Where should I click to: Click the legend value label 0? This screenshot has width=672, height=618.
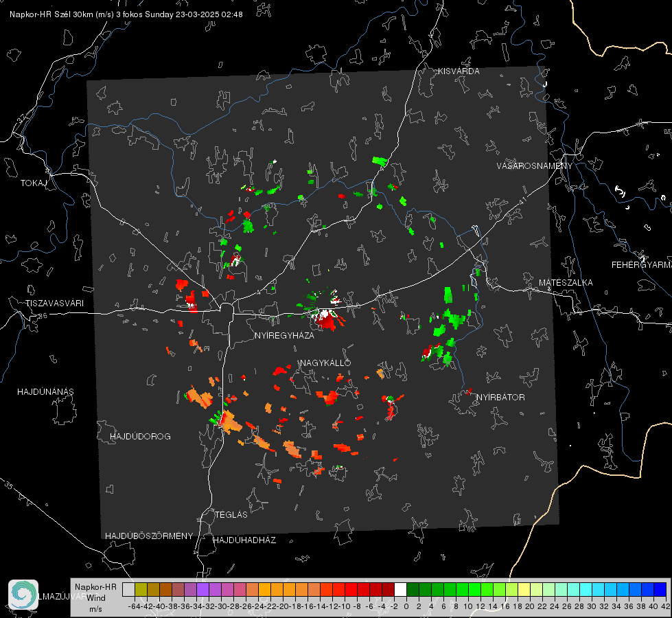click(406, 606)
